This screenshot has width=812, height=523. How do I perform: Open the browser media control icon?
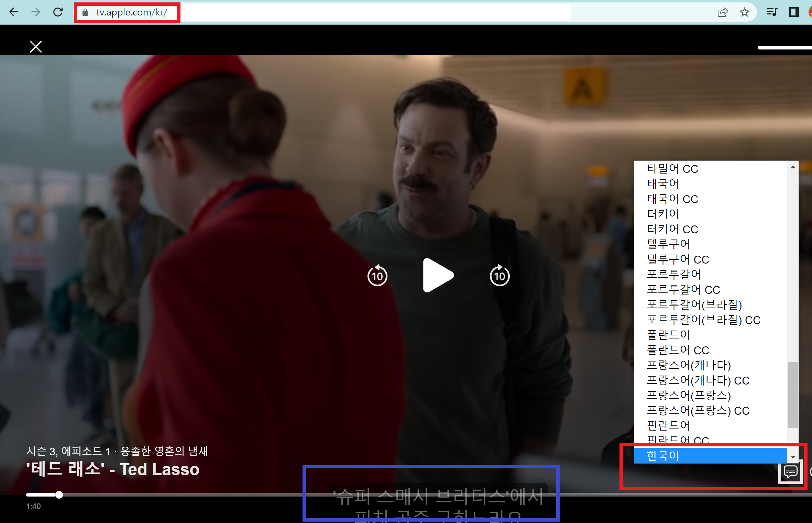point(771,12)
